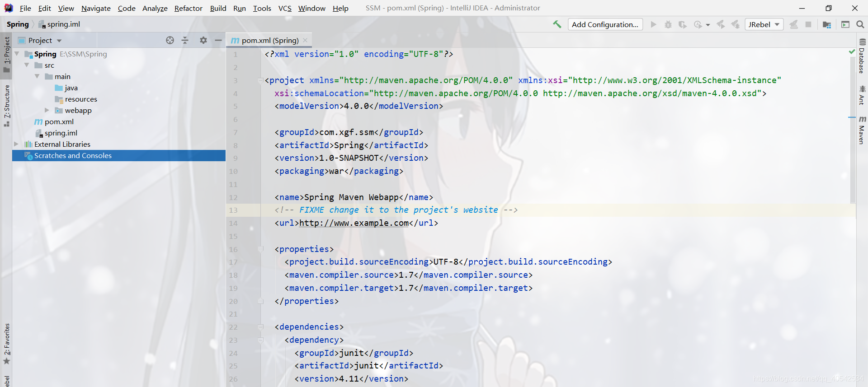868x387 pixels.
Task: Click Locate/Select Opened File target icon
Action: 170,40
